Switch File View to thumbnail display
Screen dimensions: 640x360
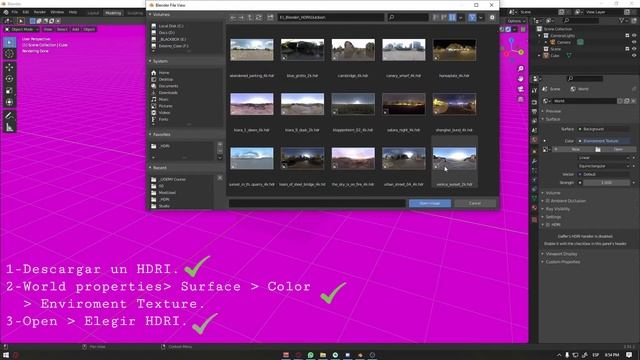452,18
